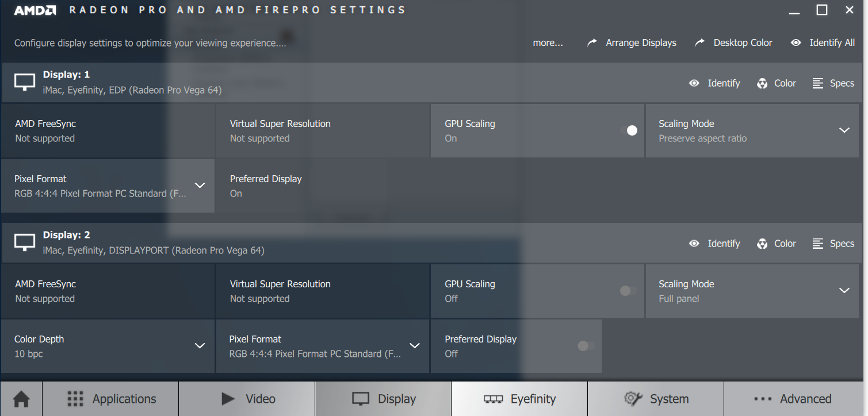Expand Scaling Mode dropdown for Display 2

point(844,291)
